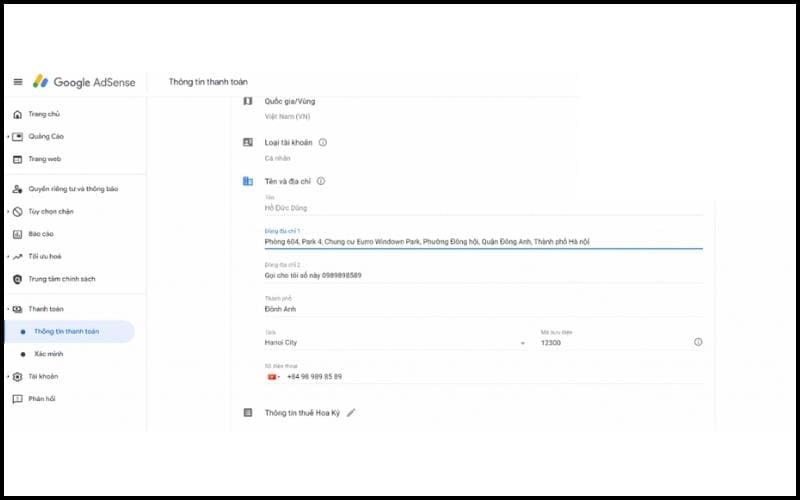
Task: Click the Tối ưu hoá trend icon
Action: click(x=17, y=257)
